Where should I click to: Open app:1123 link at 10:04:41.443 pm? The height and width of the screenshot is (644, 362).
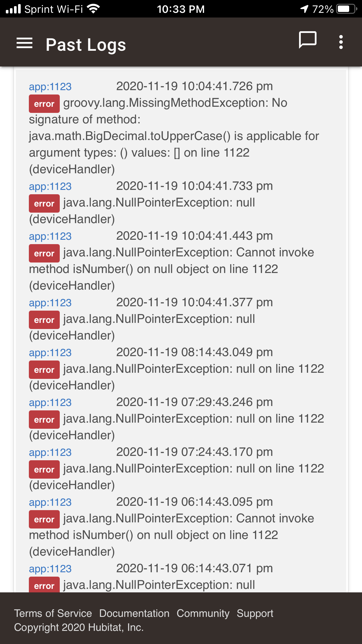[x=50, y=236]
